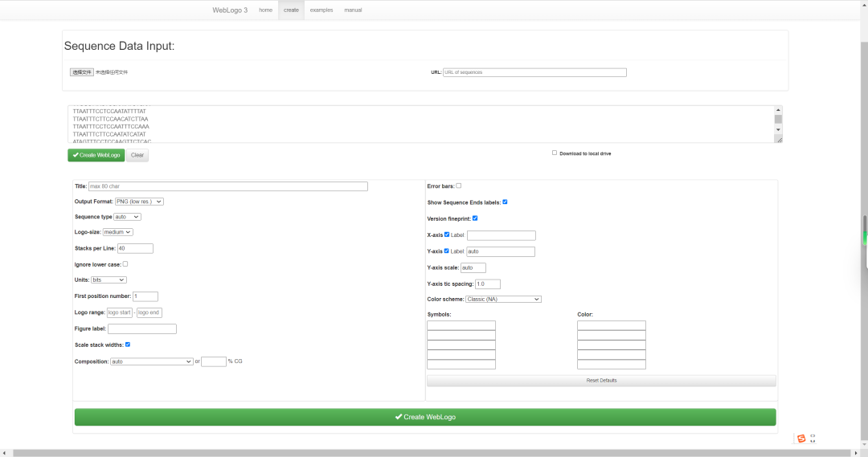Click the Sogou input method icon
The height and width of the screenshot is (457, 868).
(x=801, y=439)
